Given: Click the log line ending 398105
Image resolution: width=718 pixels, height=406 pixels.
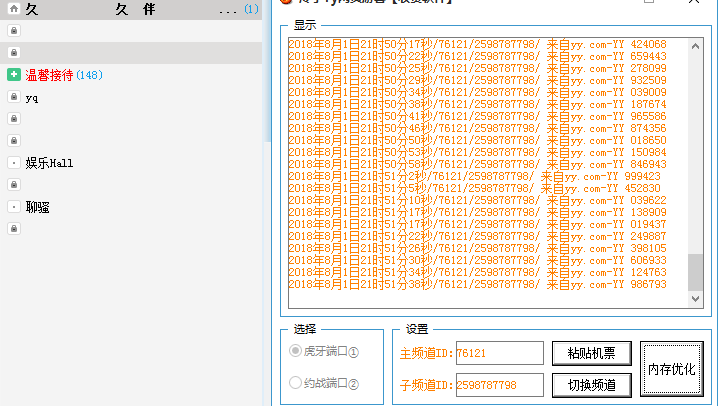Looking at the screenshot, I should coord(478,249).
